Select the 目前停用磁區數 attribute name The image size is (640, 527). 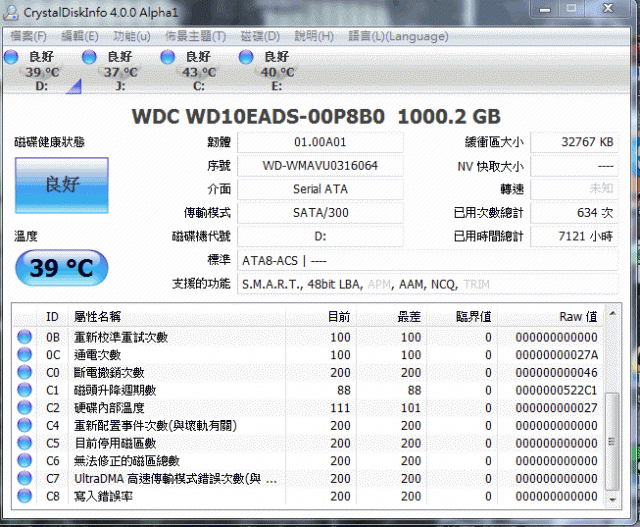[115, 443]
